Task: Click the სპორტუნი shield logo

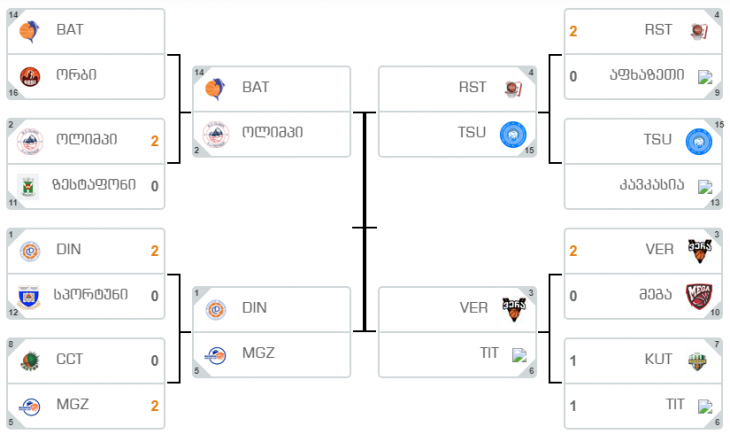Action: 29,297
